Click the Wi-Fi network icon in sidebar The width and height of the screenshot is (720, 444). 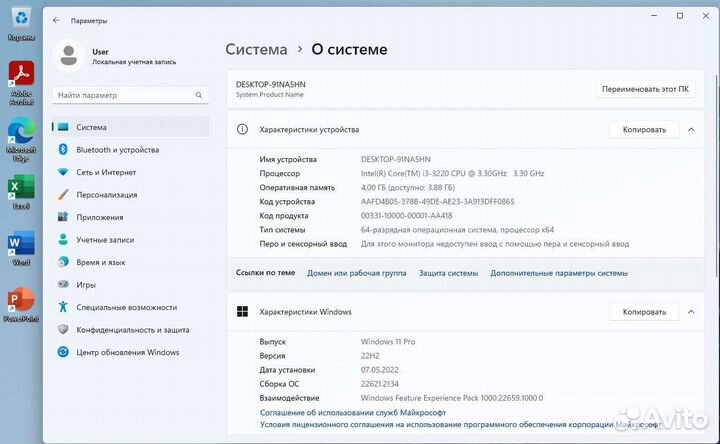pos(63,172)
